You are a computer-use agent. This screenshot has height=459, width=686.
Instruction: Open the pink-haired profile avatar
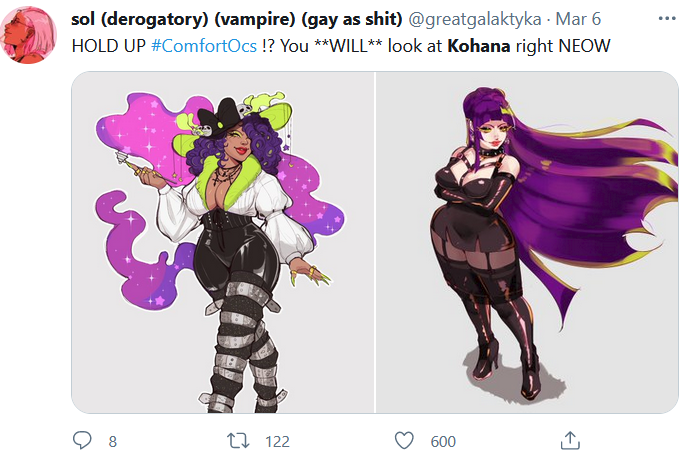tap(28, 35)
